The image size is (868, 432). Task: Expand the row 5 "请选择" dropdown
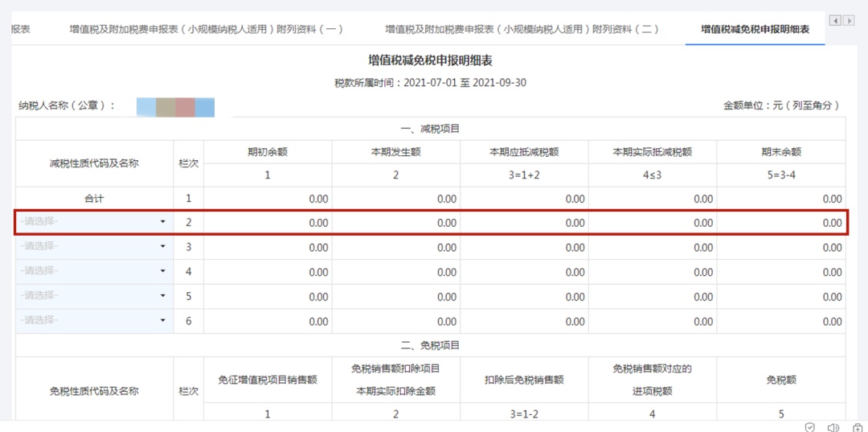pos(95,296)
